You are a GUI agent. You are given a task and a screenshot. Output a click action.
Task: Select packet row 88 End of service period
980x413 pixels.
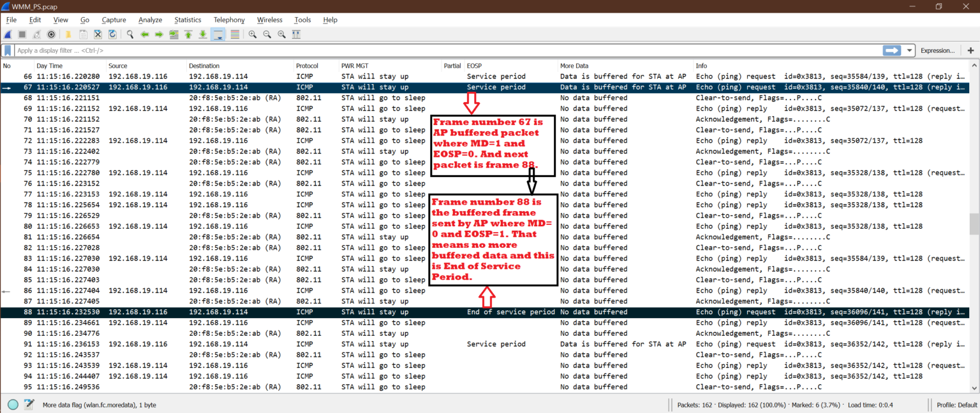click(x=485, y=312)
